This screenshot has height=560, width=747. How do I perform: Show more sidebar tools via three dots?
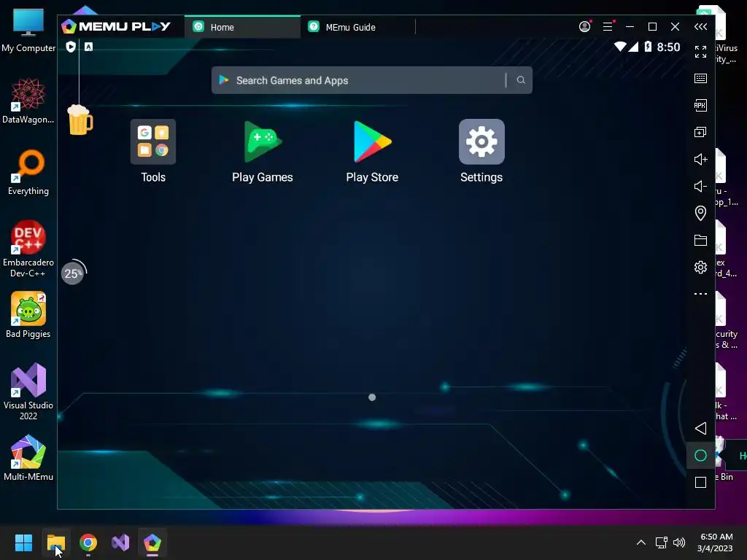[x=700, y=294]
